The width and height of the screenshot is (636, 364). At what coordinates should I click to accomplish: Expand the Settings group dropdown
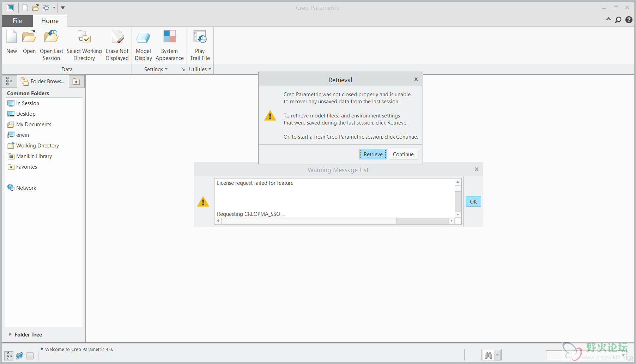156,69
